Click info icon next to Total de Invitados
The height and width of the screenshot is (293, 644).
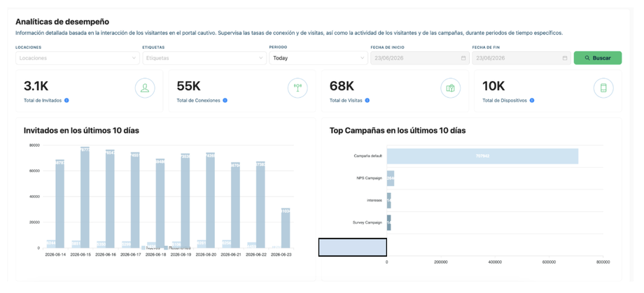click(x=66, y=100)
